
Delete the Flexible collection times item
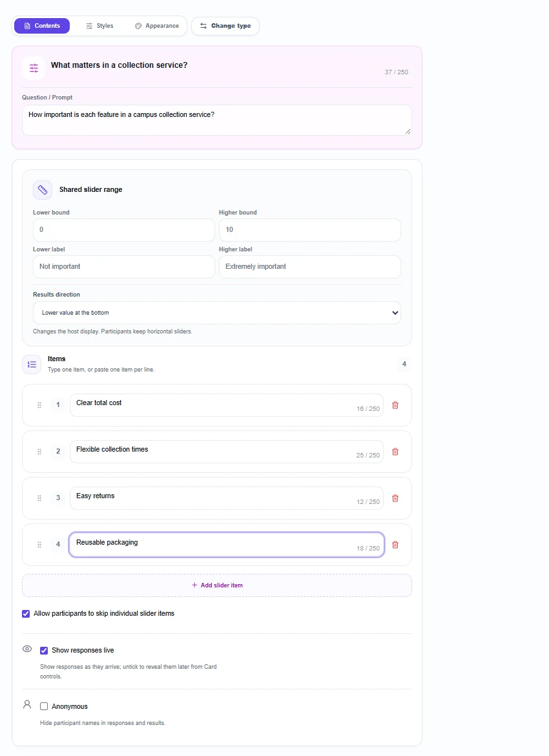tap(395, 452)
